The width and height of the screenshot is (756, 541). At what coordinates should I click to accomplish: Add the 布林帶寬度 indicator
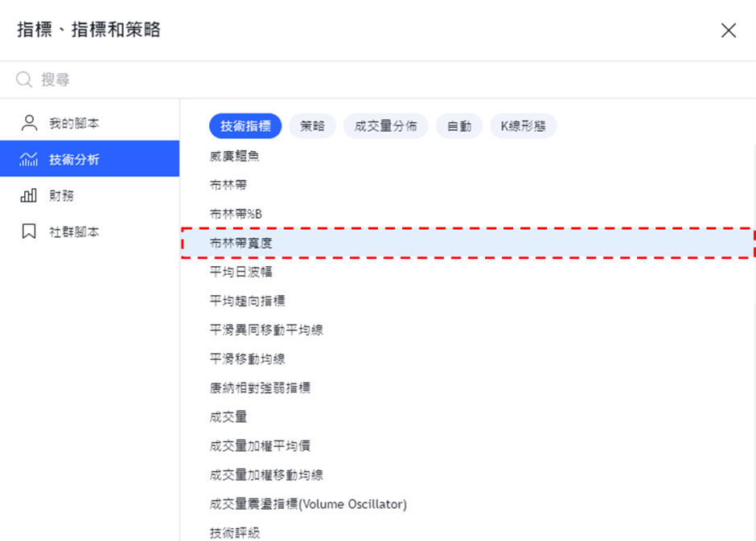coord(468,244)
